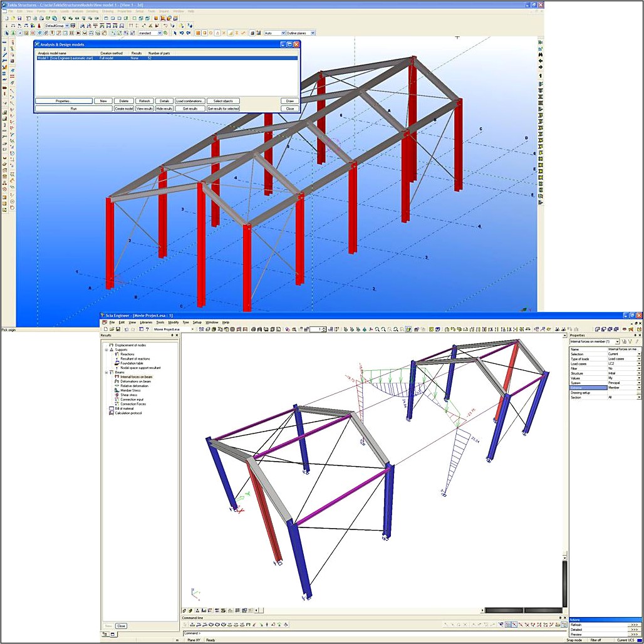Click Member Stress icon in Results tree
Screen dimensions: 644x644
[117, 390]
